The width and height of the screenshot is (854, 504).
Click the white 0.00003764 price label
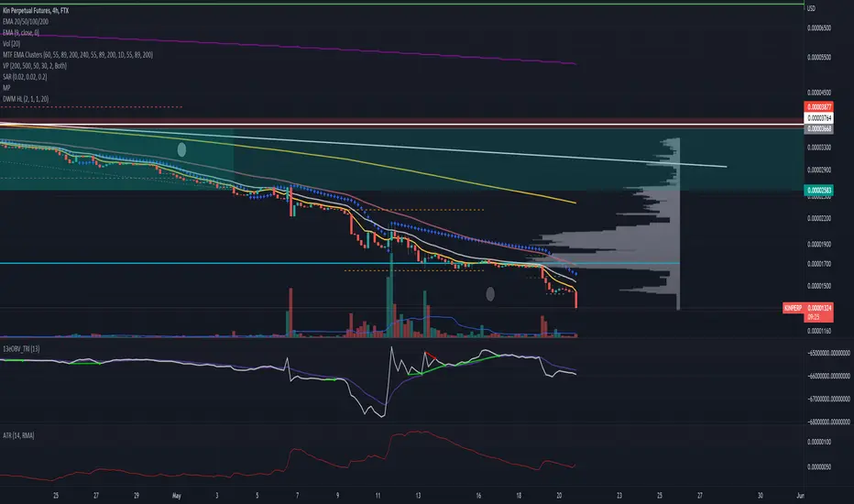point(818,117)
